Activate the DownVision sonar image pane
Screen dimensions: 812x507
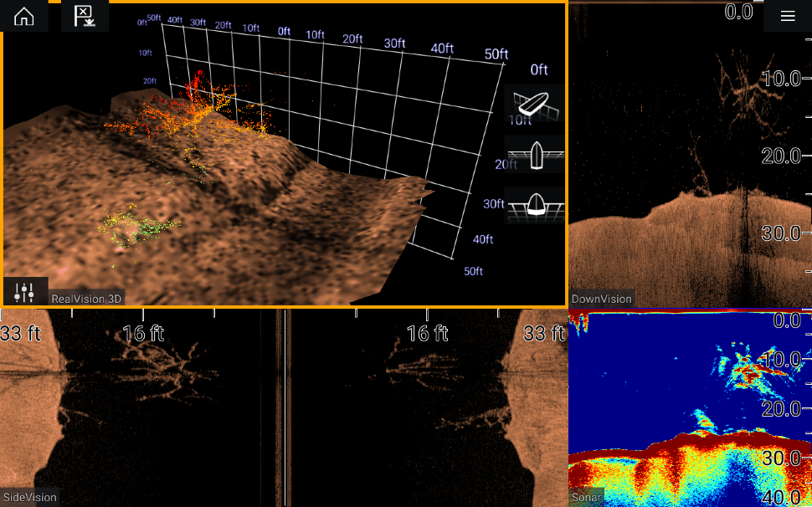coord(670,167)
